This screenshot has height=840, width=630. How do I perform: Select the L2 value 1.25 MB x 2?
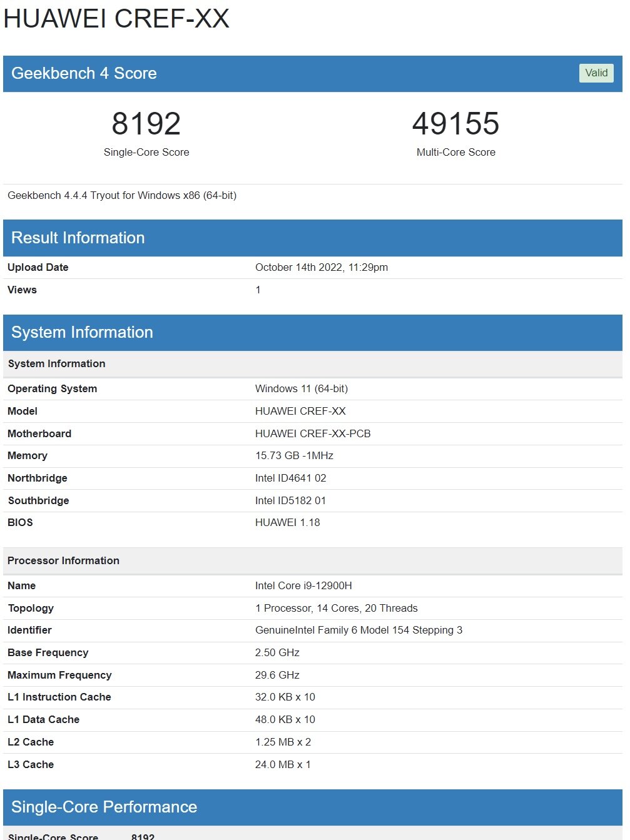tap(283, 742)
